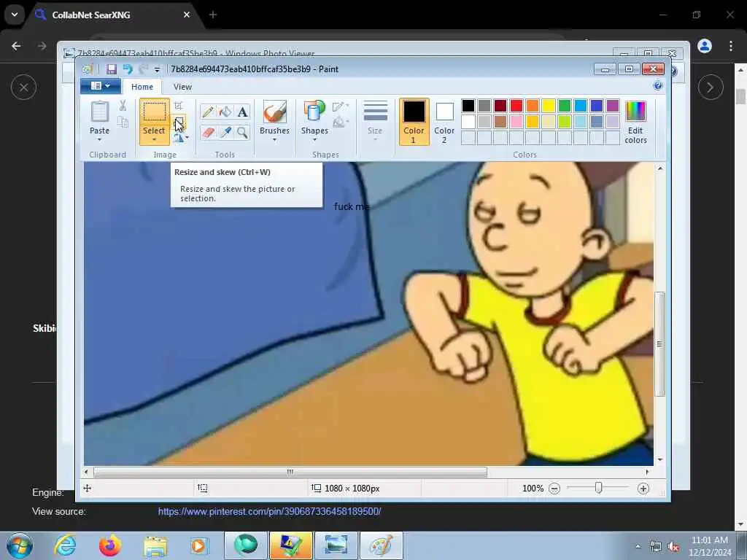This screenshot has height=560, width=747.
Task: Click the zoom out minus button
Action: pyautogui.click(x=554, y=489)
